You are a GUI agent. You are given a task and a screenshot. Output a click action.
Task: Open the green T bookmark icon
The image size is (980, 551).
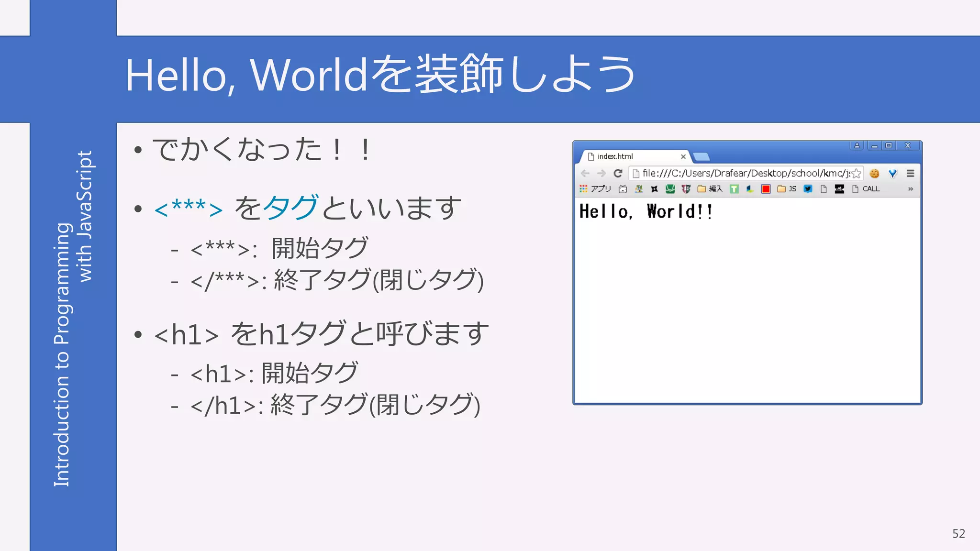(734, 189)
